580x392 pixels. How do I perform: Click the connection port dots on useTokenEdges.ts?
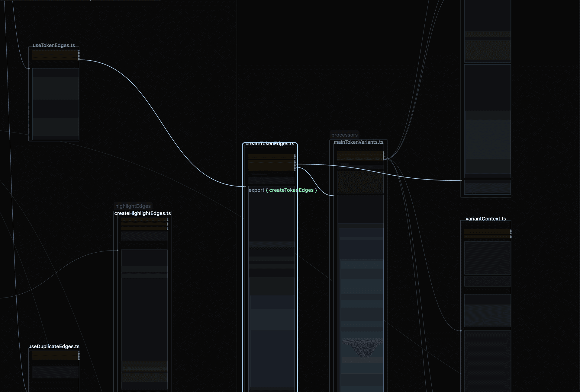[79, 56]
